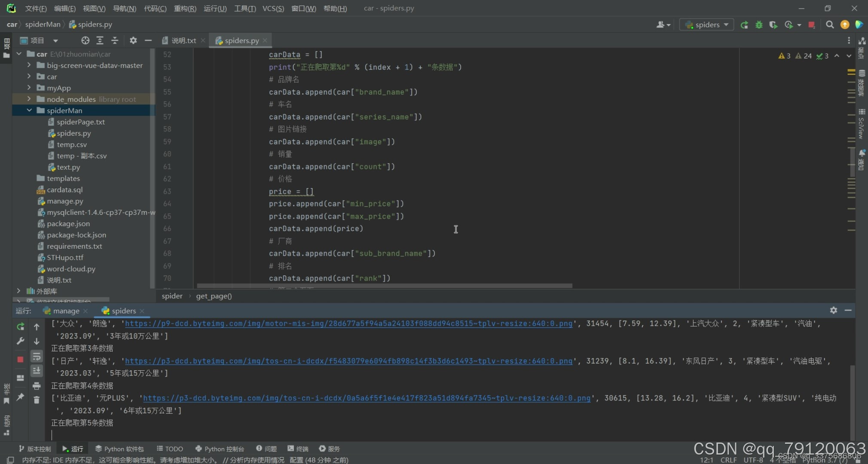The image size is (868, 464).
Task: Open Search Everywhere with the magnifier icon
Action: (830, 24)
